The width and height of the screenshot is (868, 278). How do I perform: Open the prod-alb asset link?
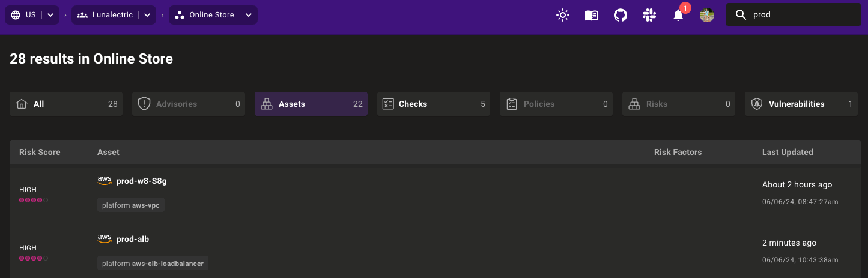(x=133, y=239)
